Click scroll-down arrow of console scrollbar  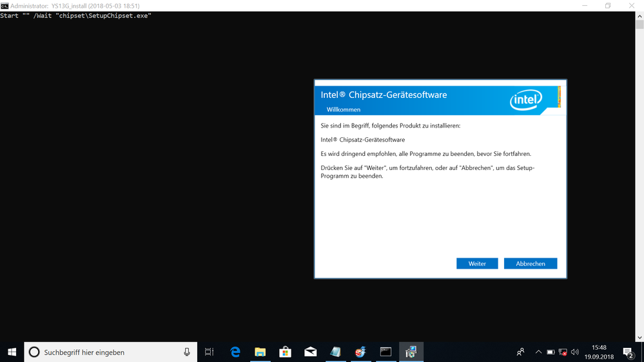tap(639, 338)
